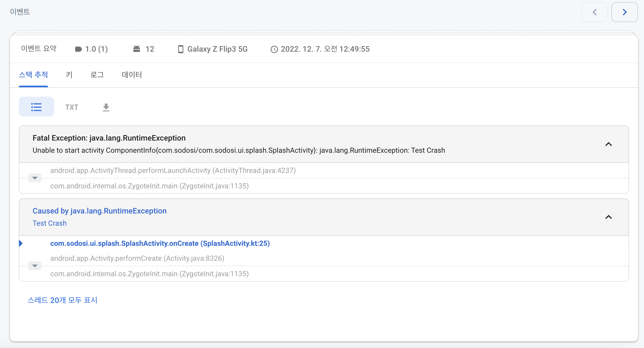This screenshot has height=348, width=644.
Task: Download the stack trace file
Action: coord(106,107)
